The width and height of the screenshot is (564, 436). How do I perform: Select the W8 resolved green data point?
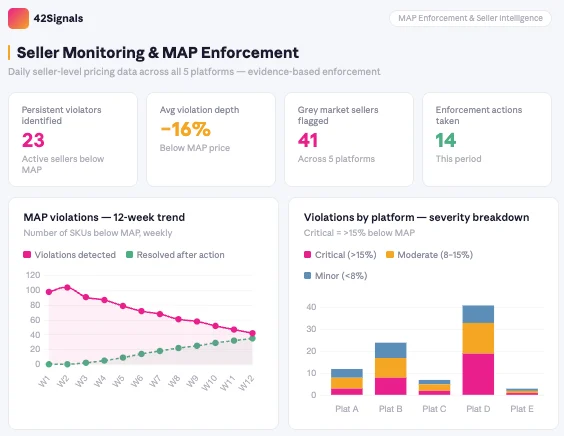pyautogui.click(x=178, y=348)
